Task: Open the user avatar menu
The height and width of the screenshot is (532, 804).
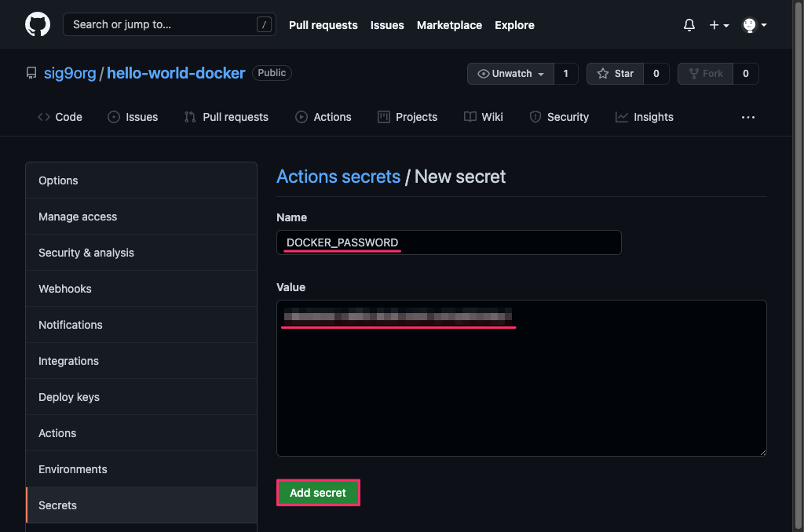Action: point(755,24)
